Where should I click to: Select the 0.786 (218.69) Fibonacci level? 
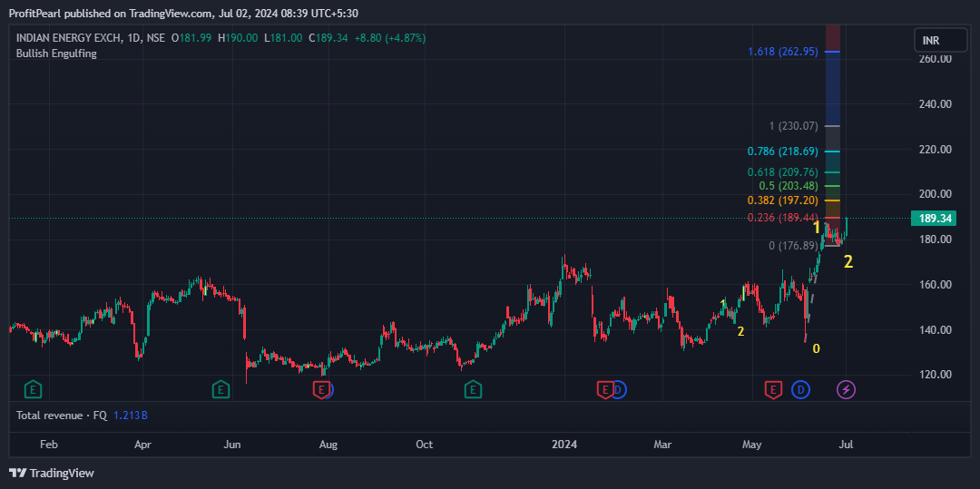[x=783, y=152]
